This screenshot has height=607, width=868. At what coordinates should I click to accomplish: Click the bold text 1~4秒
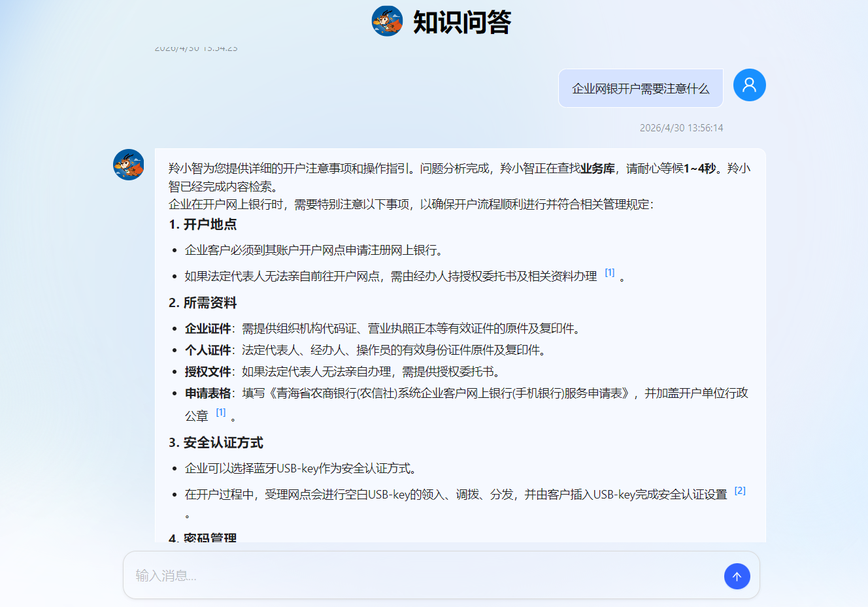coord(699,169)
